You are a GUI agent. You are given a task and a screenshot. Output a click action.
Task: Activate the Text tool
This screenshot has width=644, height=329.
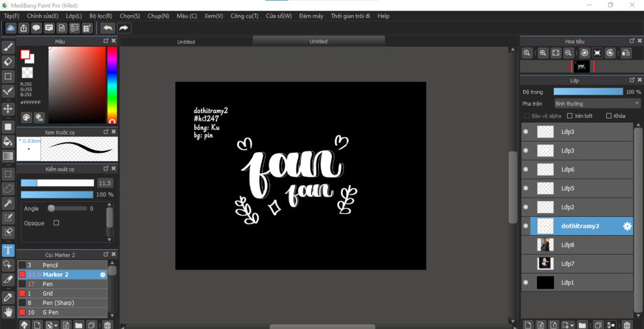pos(8,250)
